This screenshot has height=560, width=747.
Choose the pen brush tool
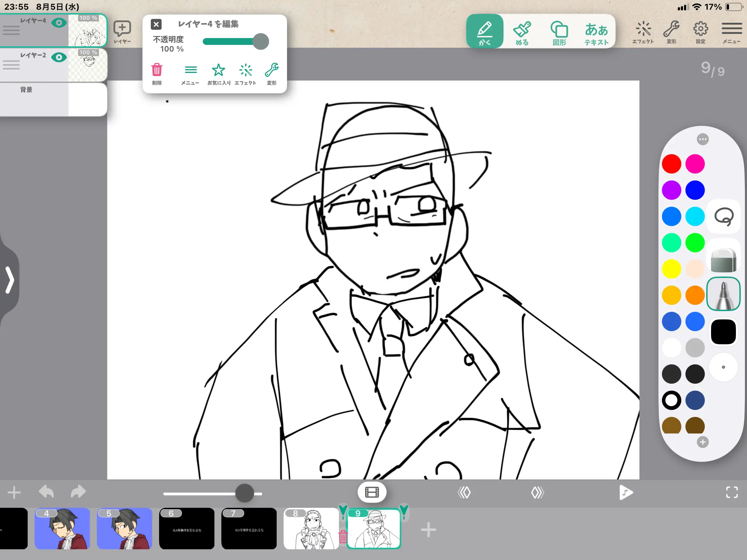coord(723,294)
